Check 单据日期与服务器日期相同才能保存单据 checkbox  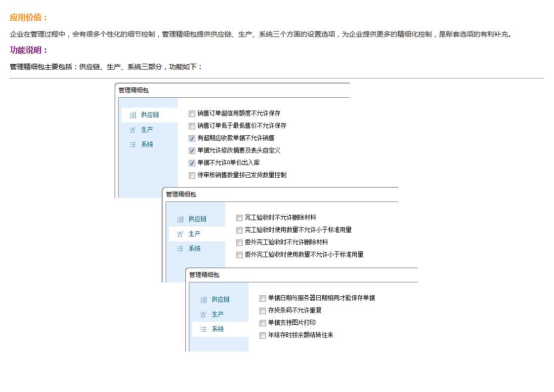[x=262, y=298]
